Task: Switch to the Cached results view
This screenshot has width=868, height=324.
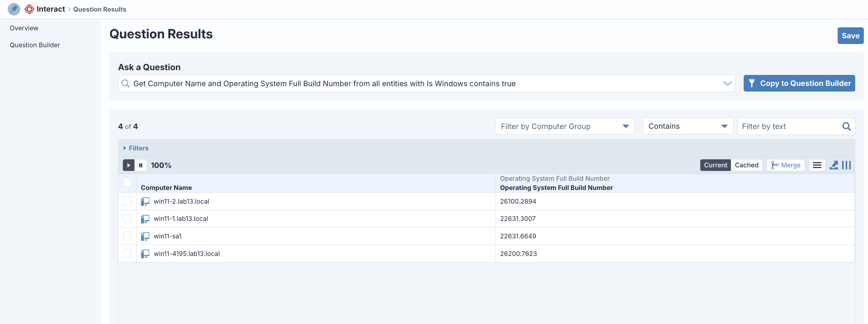Action: (746, 165)
